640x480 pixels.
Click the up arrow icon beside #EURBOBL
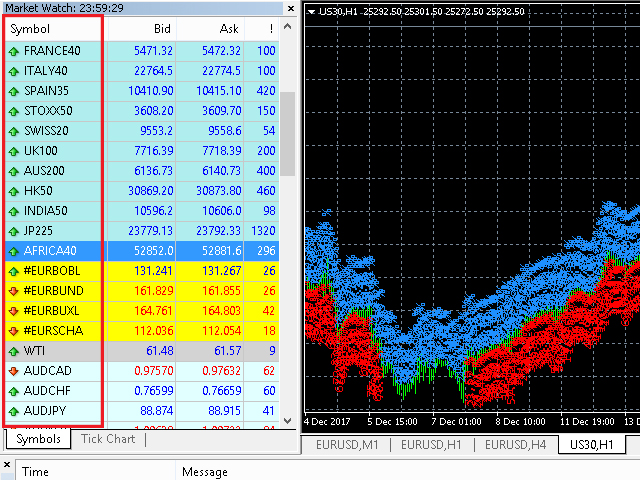click(14, 271)
